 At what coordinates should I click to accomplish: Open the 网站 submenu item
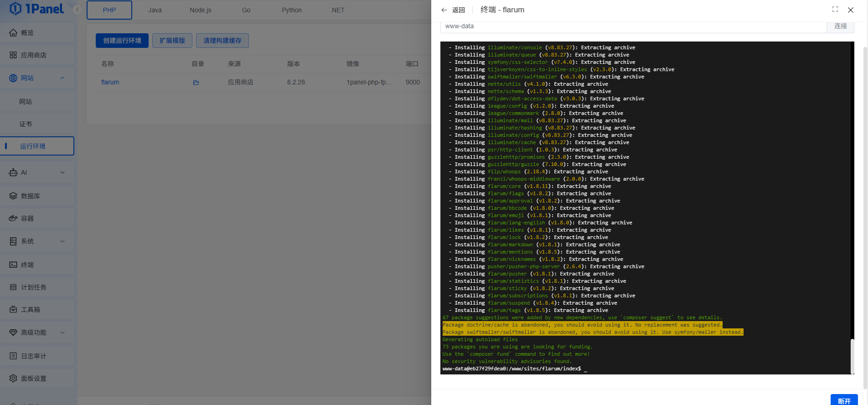click(37, 102)
